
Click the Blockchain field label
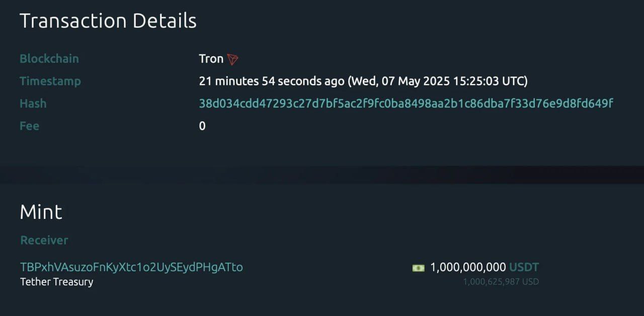pyautogui.click(x=49, y=59)
